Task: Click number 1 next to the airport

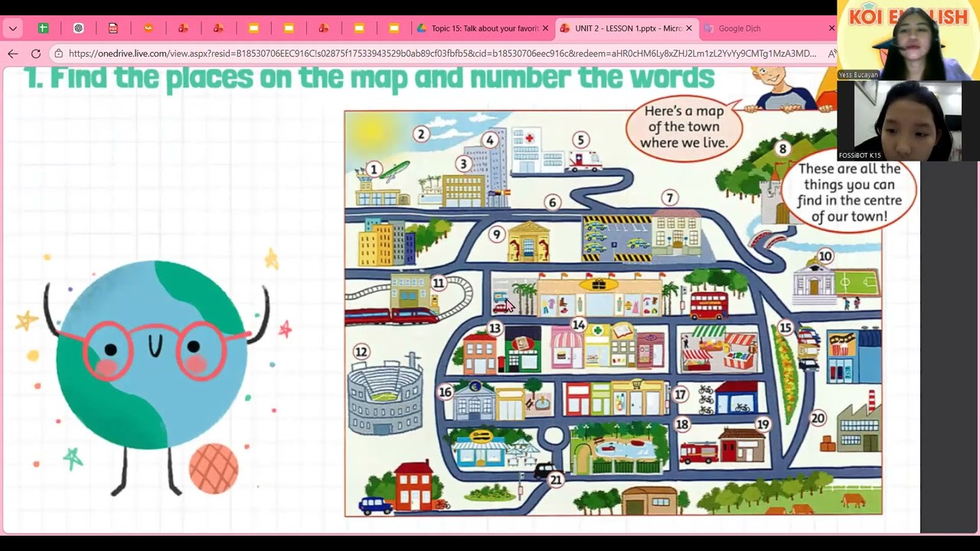Action: tap(374, 169)
